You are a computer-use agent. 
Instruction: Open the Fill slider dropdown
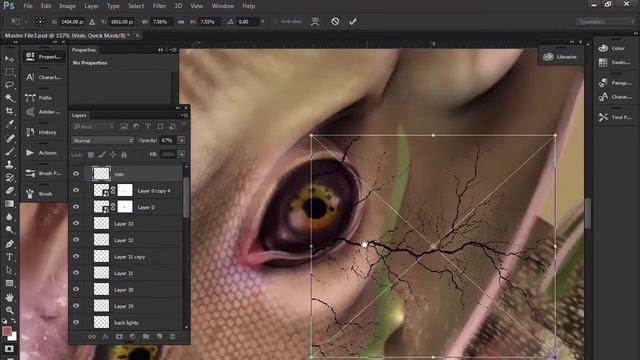(x=182, y=155)
